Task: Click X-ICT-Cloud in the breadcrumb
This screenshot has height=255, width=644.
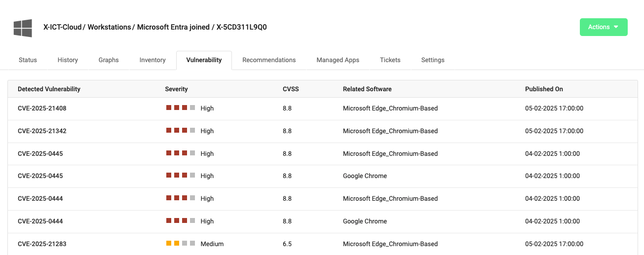Action: point(63,27)
